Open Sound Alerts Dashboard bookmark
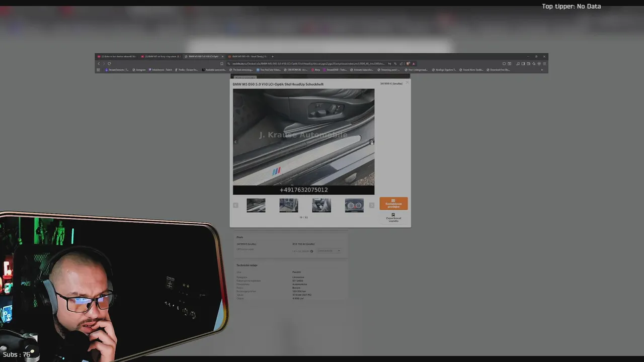Viewport: 644px width, 362px height. [x=472, y=70]
